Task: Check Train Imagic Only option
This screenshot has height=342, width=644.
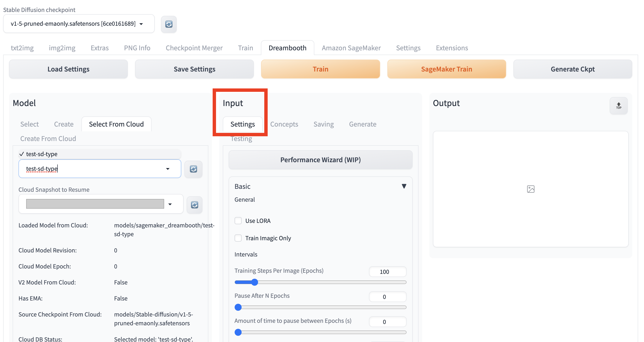Action: (238, 238)
